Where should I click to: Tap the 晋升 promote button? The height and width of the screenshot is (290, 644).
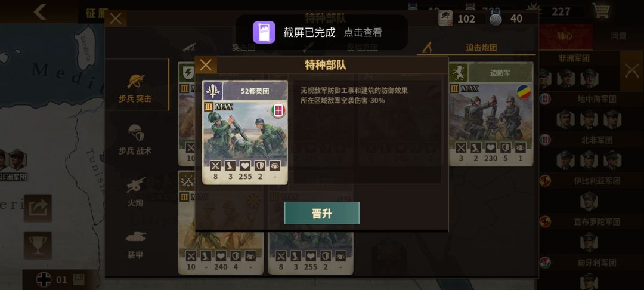coord(321,213)
